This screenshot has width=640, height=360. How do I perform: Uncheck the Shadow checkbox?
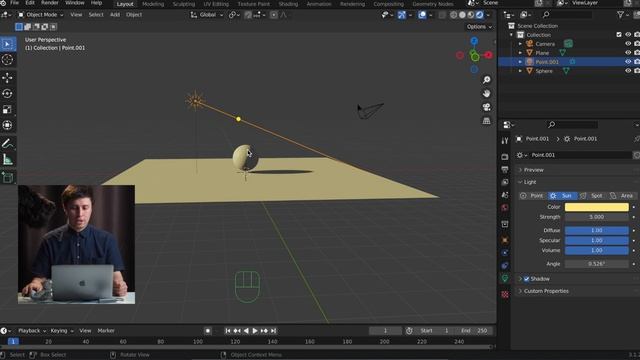527,279
